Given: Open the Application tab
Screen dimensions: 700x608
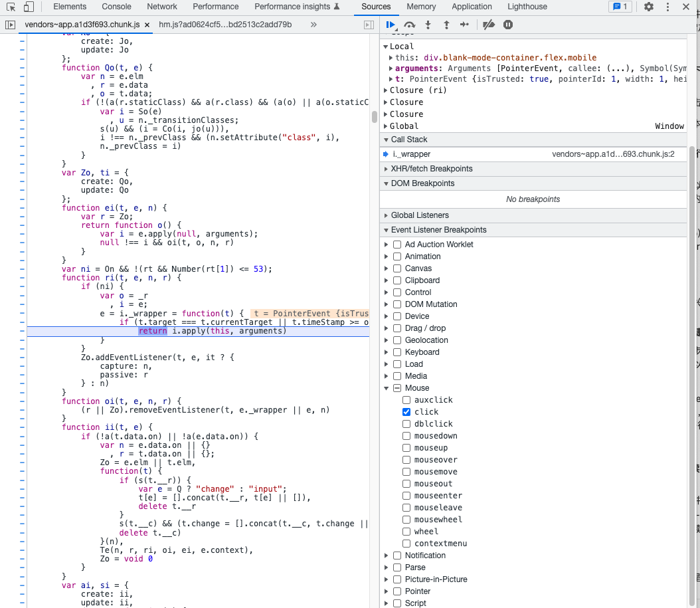Looking at the screenshot, I should (x=472, y=7).
